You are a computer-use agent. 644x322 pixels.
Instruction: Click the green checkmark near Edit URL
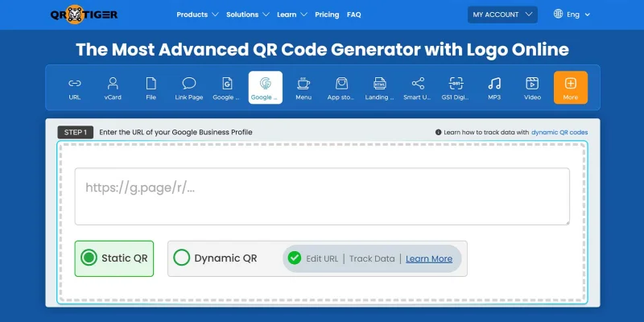click(x=295, y=258)
